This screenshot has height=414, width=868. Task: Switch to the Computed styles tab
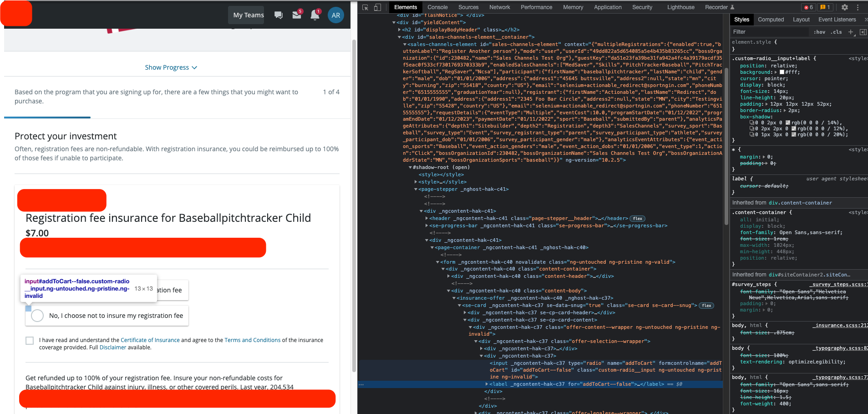(771, 20)
